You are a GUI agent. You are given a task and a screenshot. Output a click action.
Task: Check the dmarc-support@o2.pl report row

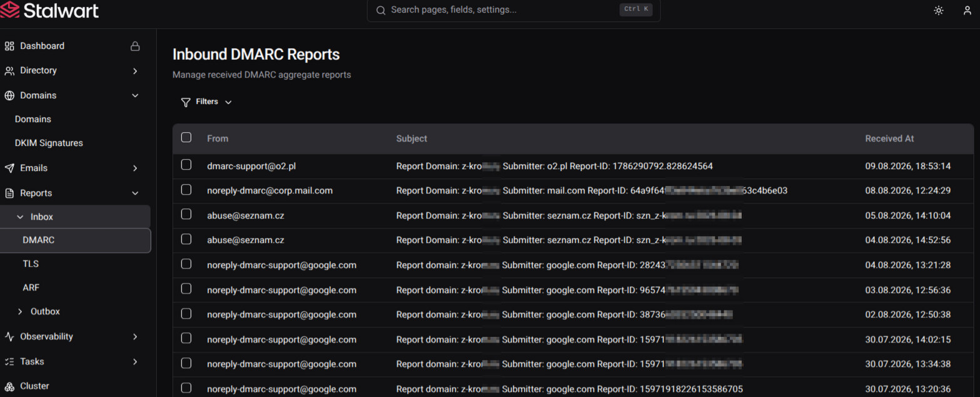pyautogui.click(x=186, y=165)
